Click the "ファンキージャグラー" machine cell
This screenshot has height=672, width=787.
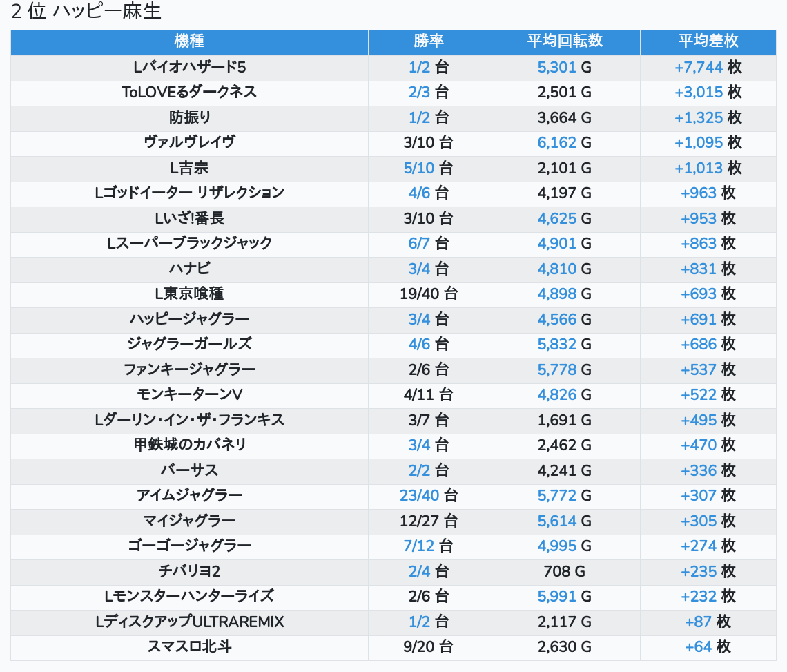tap(189, 369)
